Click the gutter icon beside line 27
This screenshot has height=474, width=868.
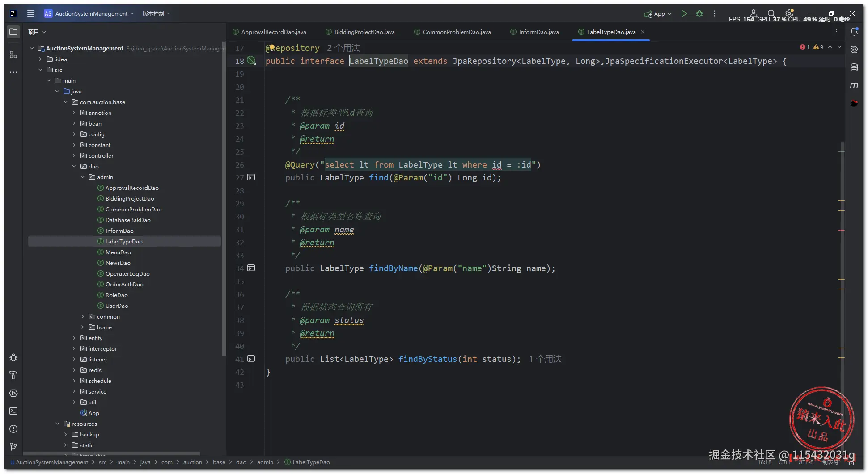tap(251, 177)
